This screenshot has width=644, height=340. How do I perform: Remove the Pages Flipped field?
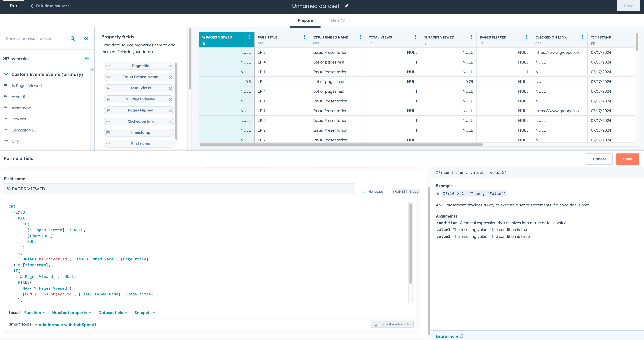tap(171, 111)
